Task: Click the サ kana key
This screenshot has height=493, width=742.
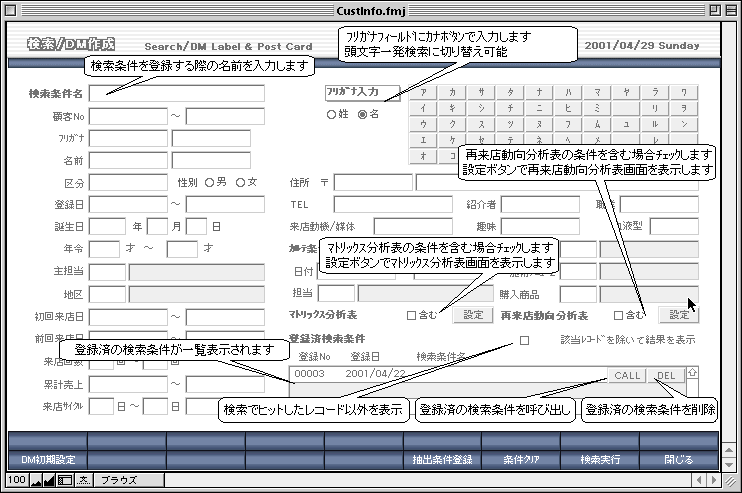Action: pyautogui.click(x=481, y=93)
